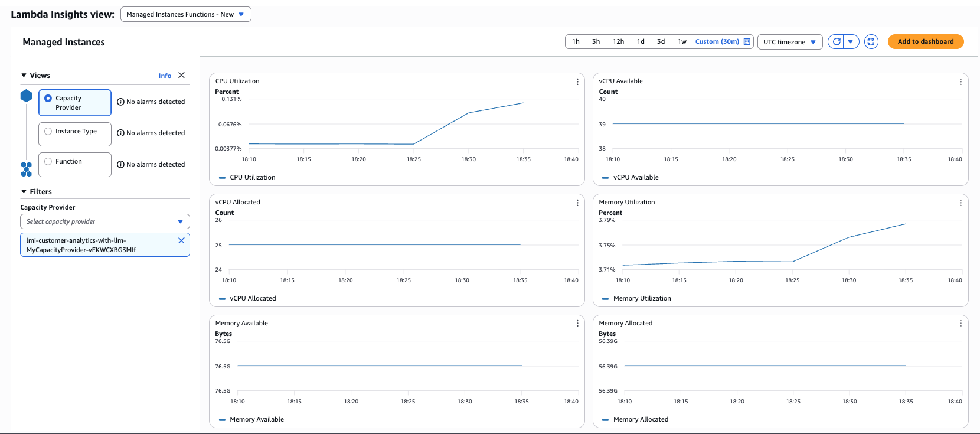The width and height of the screenshot is (980, 434).
Task: Open the Lambda Insights view dropdown
Action: click(185, 14)
